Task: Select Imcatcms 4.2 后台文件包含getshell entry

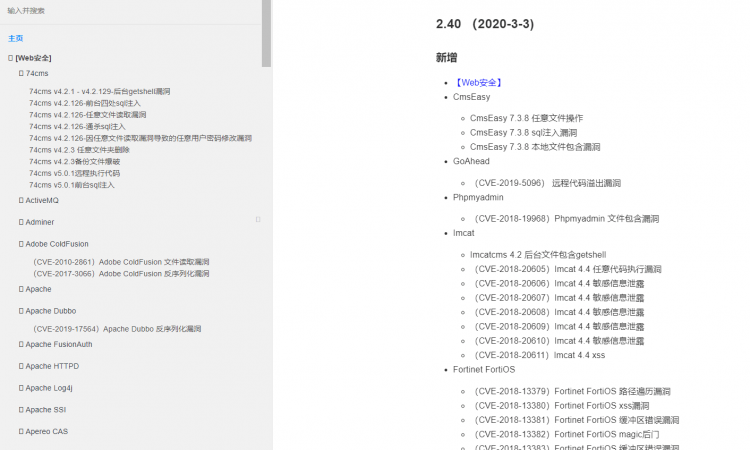Action: tap(538, 255)
